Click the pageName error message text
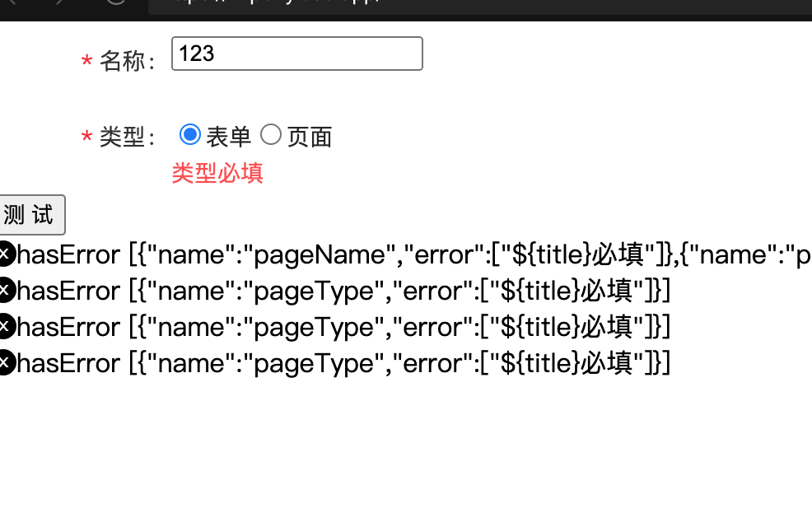812x527 pixels. coord(412,254)
